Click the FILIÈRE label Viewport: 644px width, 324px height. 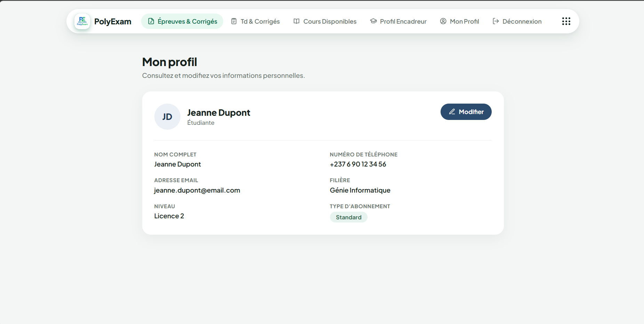pos(340,180)
